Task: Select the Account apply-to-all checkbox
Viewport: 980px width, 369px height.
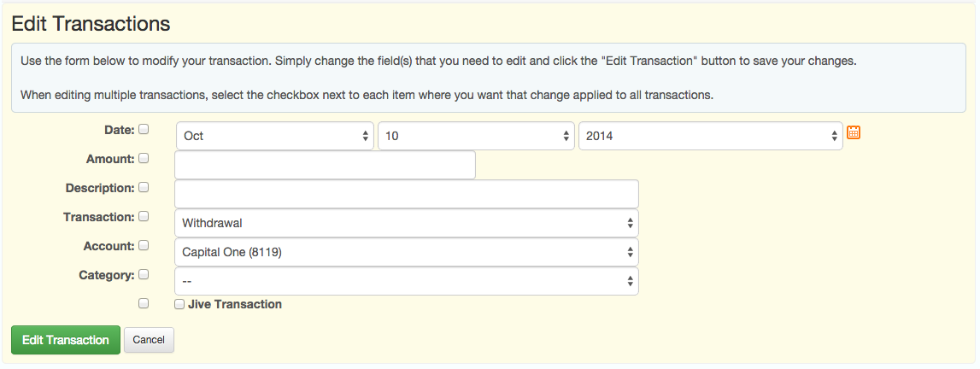Action: coord(144,245)
